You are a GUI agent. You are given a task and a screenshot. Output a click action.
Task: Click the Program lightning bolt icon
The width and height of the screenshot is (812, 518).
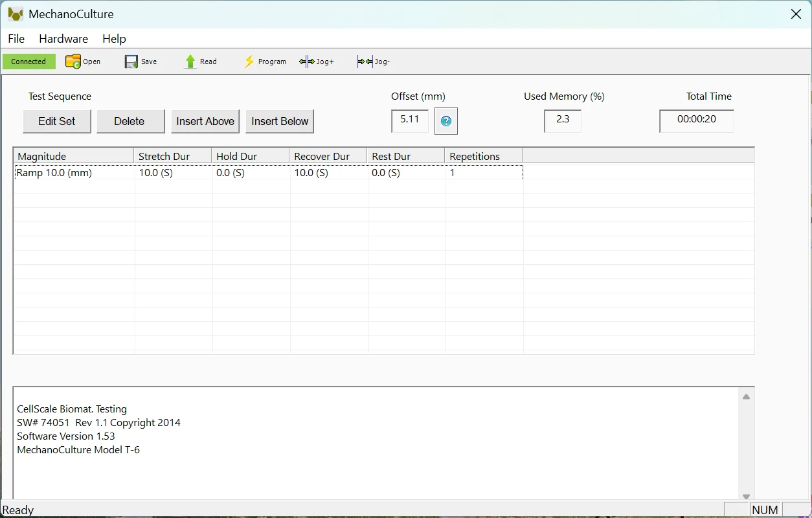249,62
